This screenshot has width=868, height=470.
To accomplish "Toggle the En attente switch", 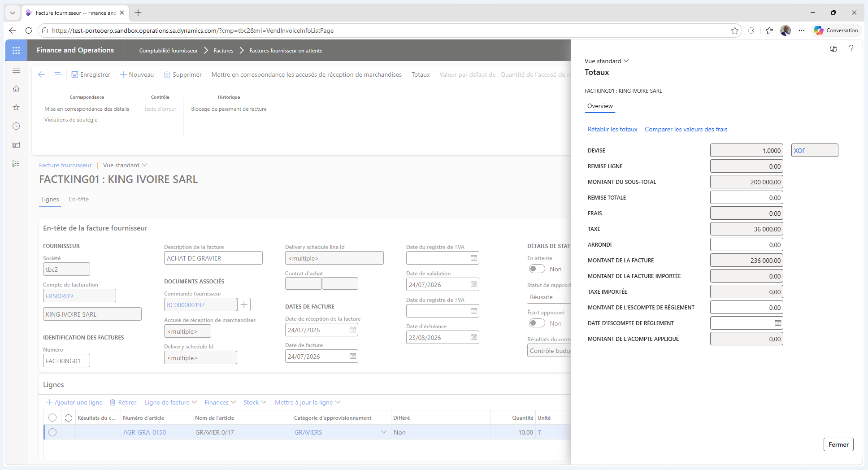I will [537, 269].
